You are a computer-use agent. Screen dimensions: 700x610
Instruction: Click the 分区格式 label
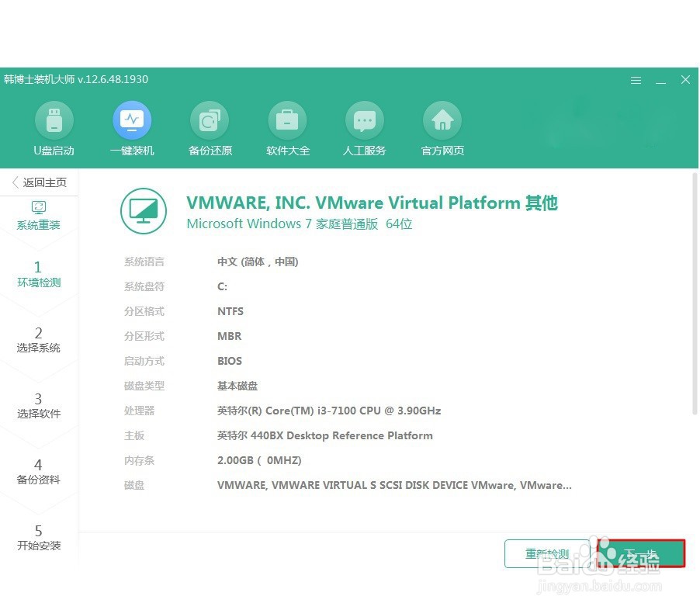[x=144, y=311]
